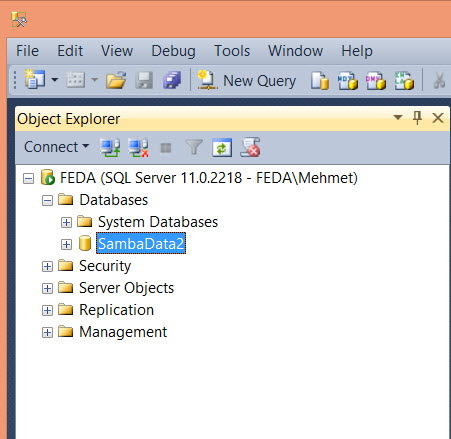Open the Help menu

pyautogui.click(x=357, y=51)
